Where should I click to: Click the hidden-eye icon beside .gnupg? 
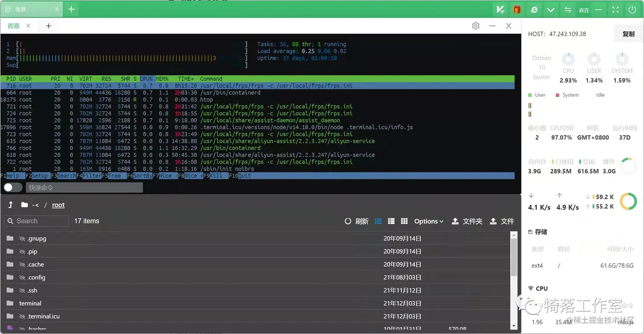(x=23, y=239)
